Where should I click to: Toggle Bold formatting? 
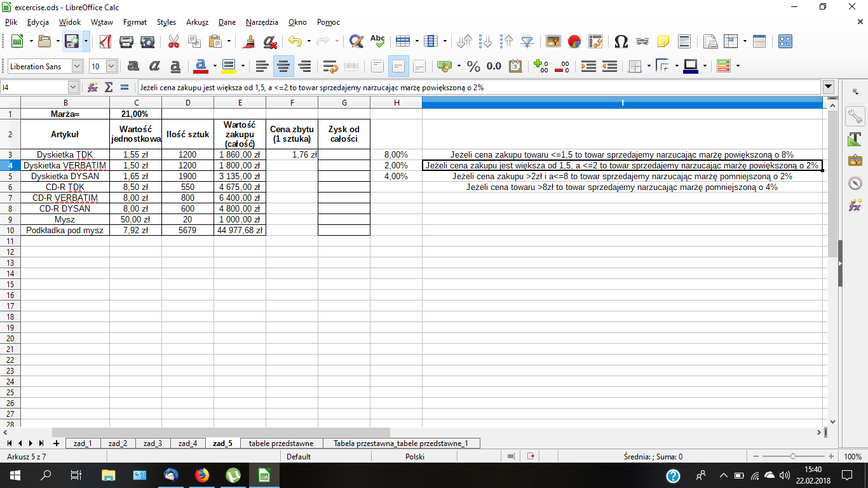click(x=133, y=66)
